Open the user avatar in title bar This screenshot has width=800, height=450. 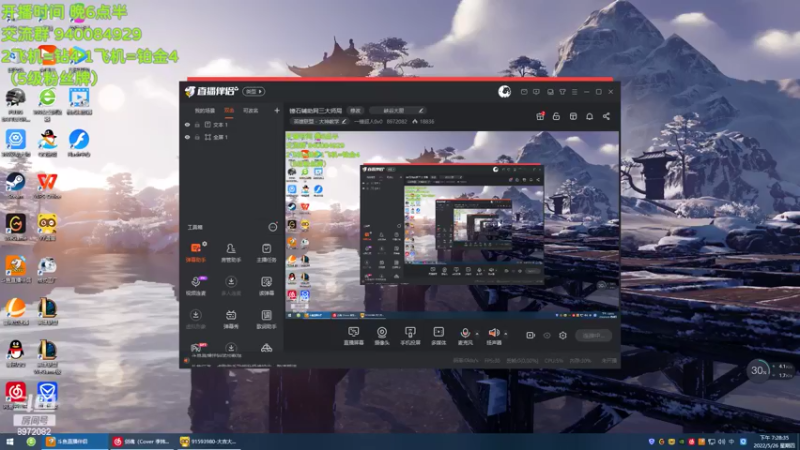coord(505,91)
